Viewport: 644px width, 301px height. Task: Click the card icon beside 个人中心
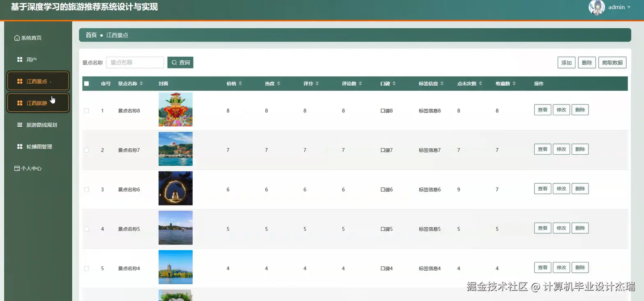[17, 168]
